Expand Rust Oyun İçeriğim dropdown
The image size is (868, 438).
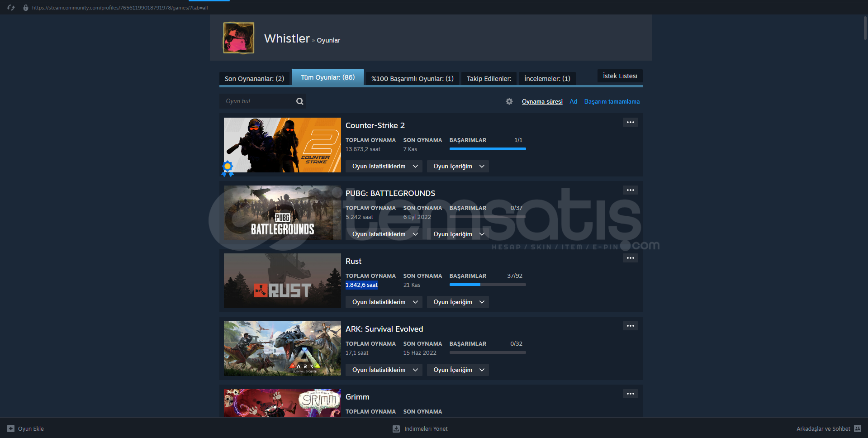click(x=458, y=302)
